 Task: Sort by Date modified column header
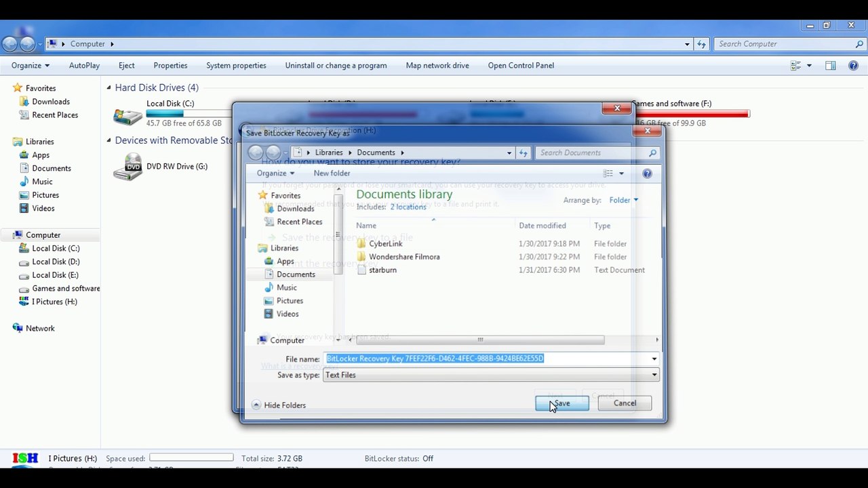tap(542, 226)
